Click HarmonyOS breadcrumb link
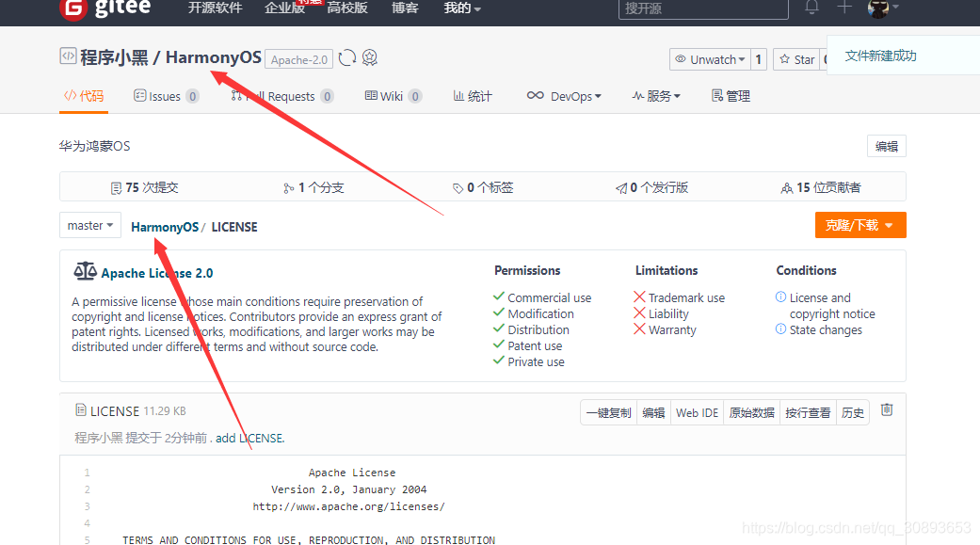 click(165, 227)
